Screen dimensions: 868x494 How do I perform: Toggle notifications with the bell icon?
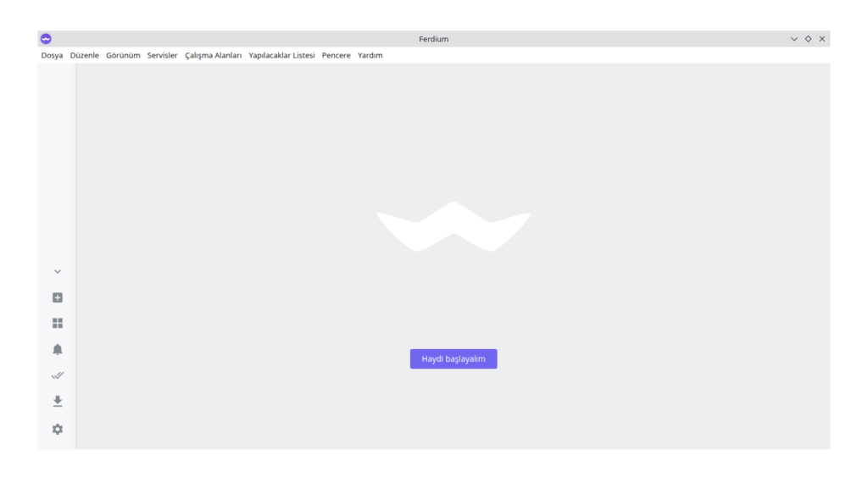(58, 350)
